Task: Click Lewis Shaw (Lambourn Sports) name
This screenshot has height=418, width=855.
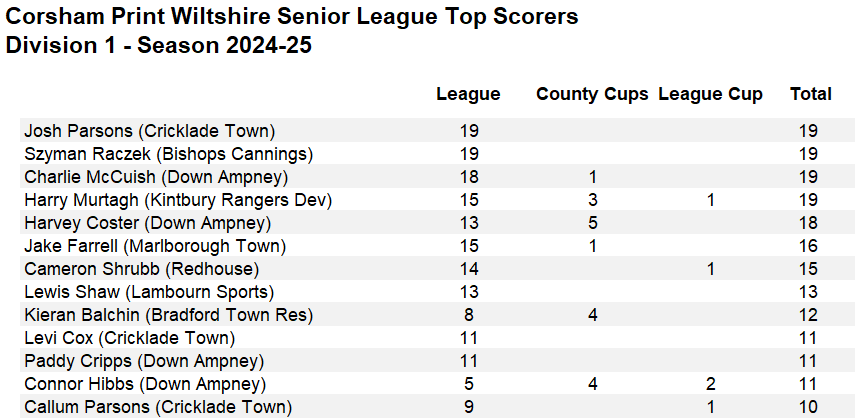Action: tap(149, 292)
